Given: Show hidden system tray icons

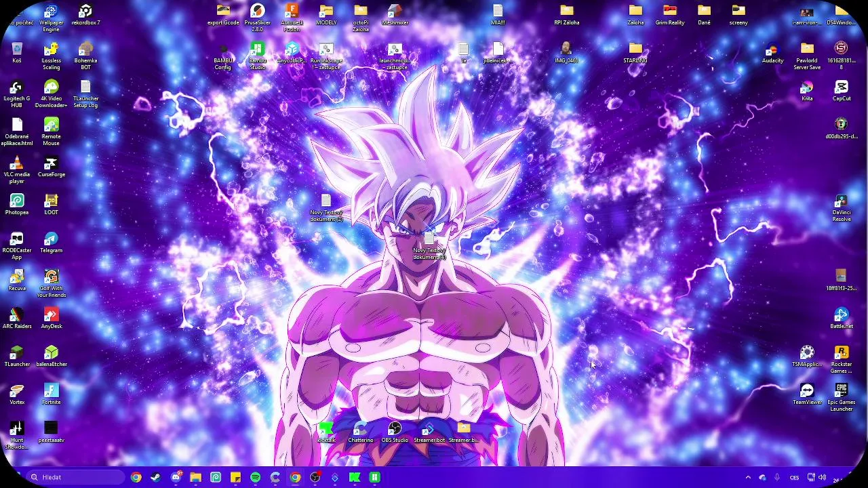Looking at the screenshot, I should point(748,477).
